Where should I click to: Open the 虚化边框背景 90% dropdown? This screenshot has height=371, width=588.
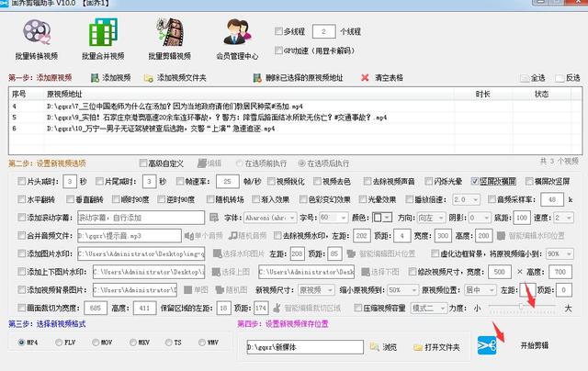[x=560, y=253]
